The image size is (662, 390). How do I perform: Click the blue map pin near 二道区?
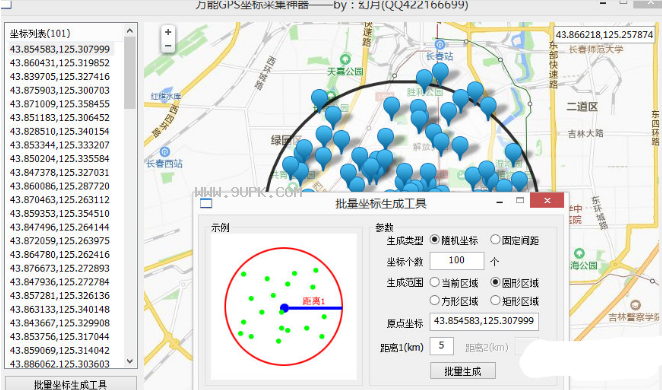[x=513, y=153]
